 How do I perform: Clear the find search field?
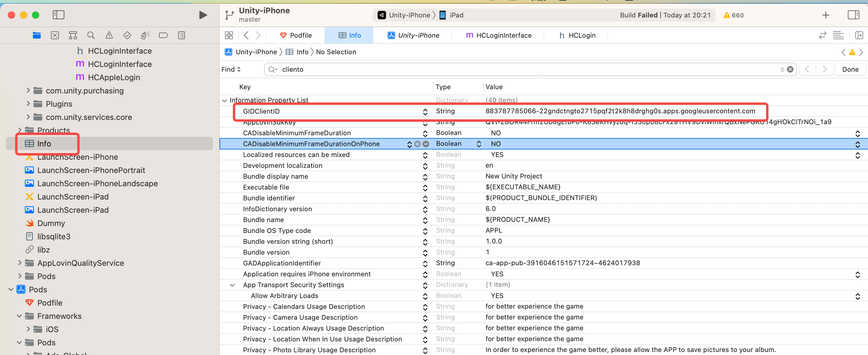790,69
